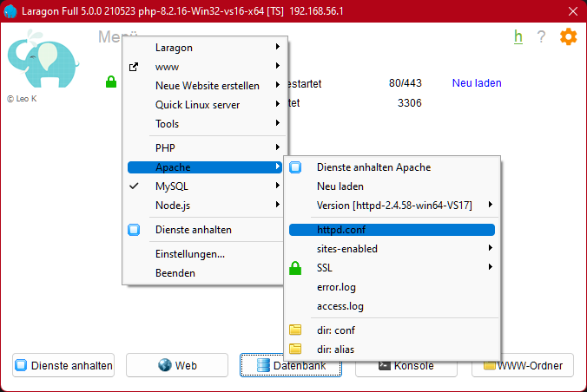Click the WWW-Ordner button

click(522, 366)
